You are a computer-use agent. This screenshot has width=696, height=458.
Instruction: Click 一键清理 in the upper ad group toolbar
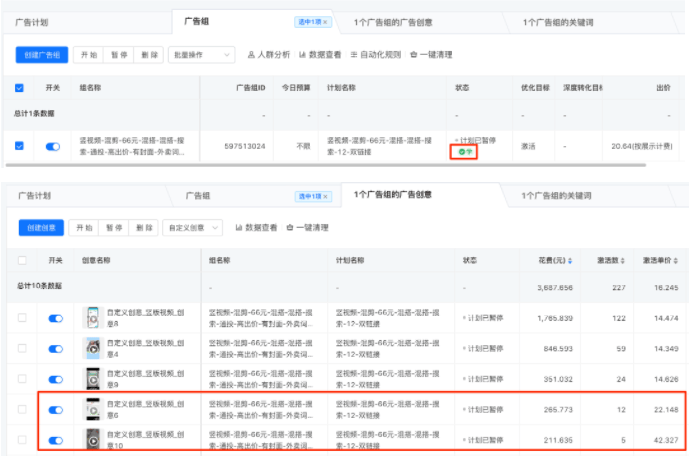tap(431, 55)
